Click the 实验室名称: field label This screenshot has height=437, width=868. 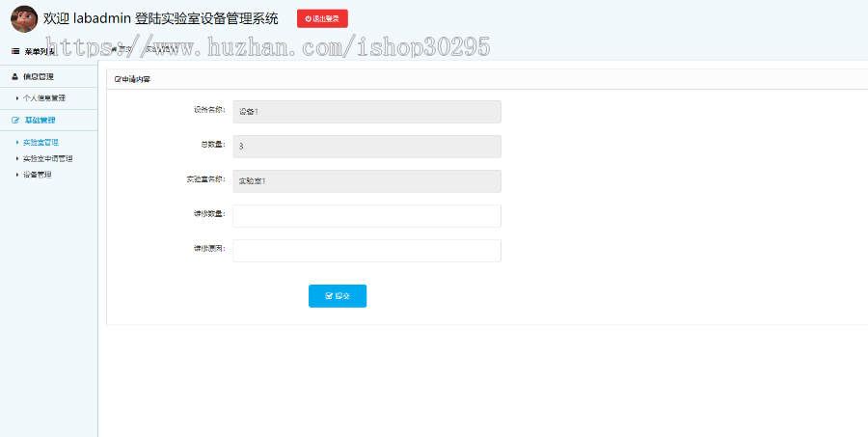(x=206, y=179)
